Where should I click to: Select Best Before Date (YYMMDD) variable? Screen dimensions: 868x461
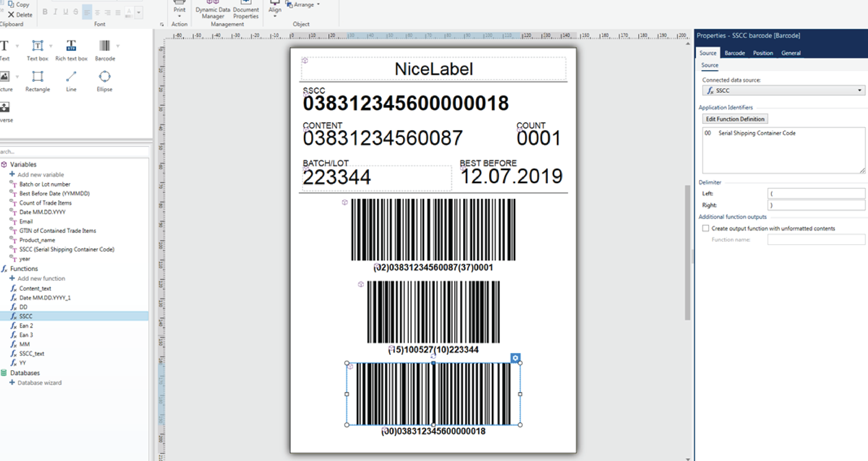click(55, 193)
